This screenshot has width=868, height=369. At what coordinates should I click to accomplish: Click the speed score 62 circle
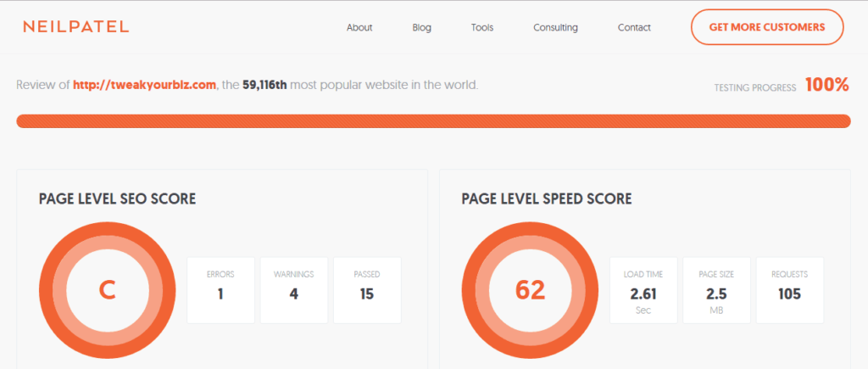[531, 290]
